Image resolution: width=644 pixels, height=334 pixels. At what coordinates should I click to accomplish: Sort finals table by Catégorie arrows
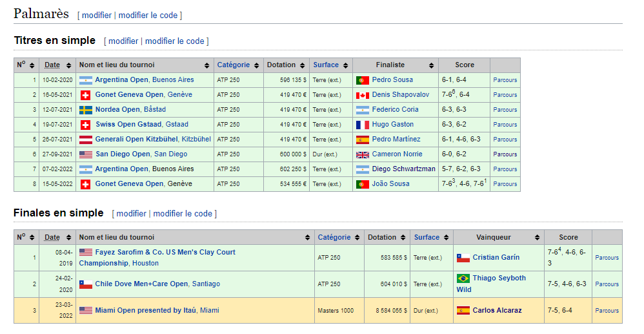pyautogui.click(x=357, y=238)
